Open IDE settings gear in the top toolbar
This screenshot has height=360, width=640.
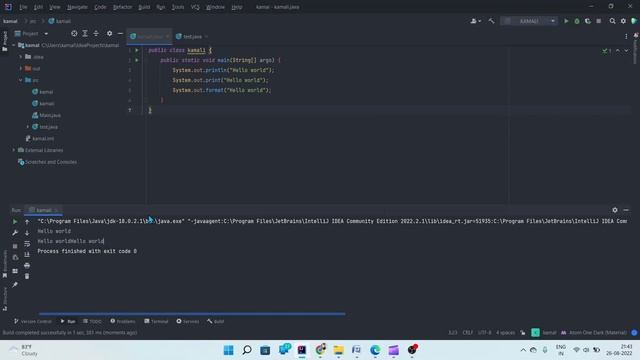click(x=623, y=21)
